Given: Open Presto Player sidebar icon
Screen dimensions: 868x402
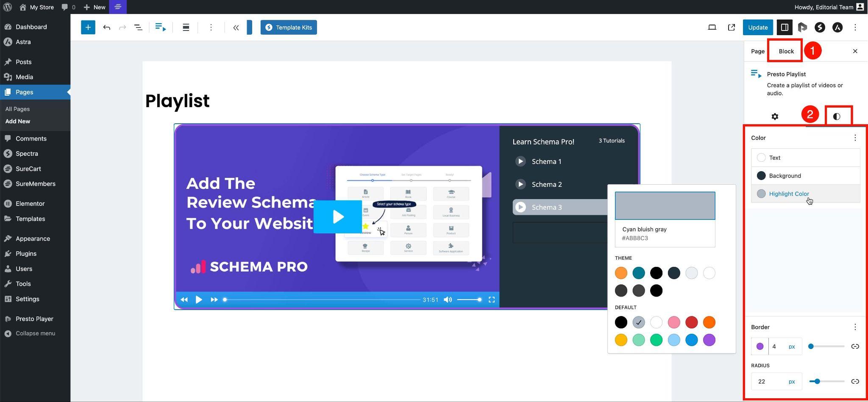Looking at the screenshot, I should [802, 28].
